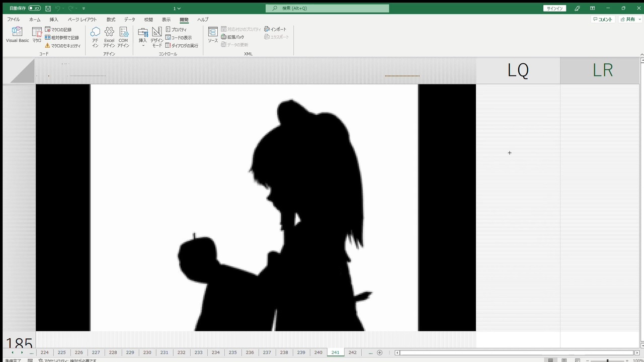644x362 pixels.
Task: Switch to the ホーム (Home) tab
Action: [35, 20]
